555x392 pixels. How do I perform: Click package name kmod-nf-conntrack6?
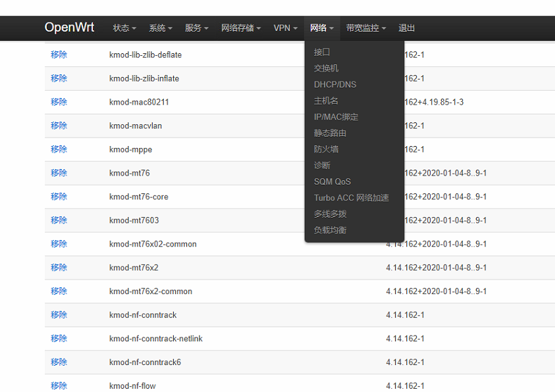(x=145, y=362)
